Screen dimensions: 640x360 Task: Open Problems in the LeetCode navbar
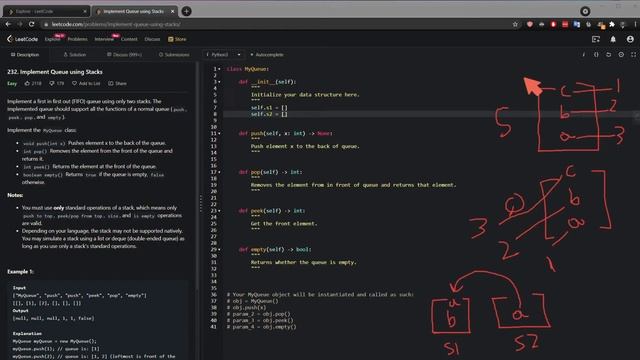78,39
